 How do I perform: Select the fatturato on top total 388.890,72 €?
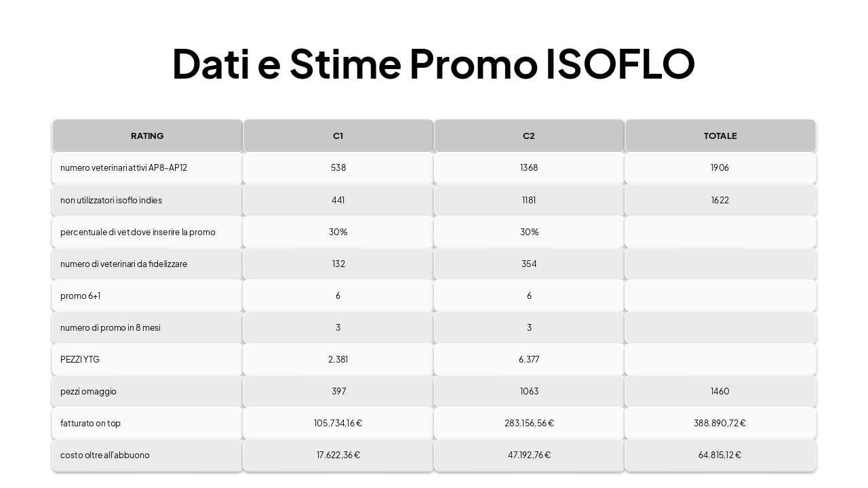(720, 423)
